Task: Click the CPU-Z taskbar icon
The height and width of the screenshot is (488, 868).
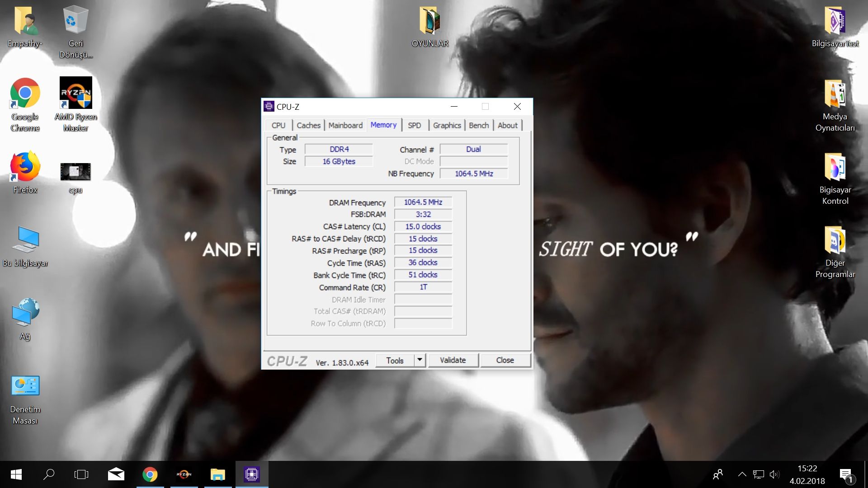Action: point(252,474)
